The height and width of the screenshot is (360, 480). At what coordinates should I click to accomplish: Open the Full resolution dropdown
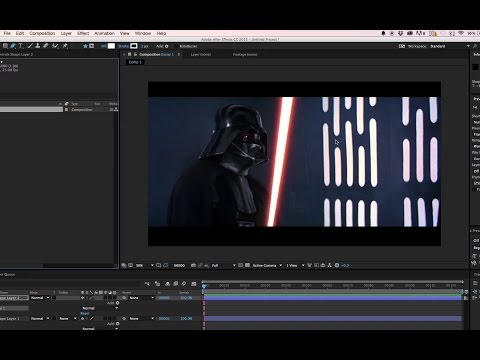pos(224,265)
